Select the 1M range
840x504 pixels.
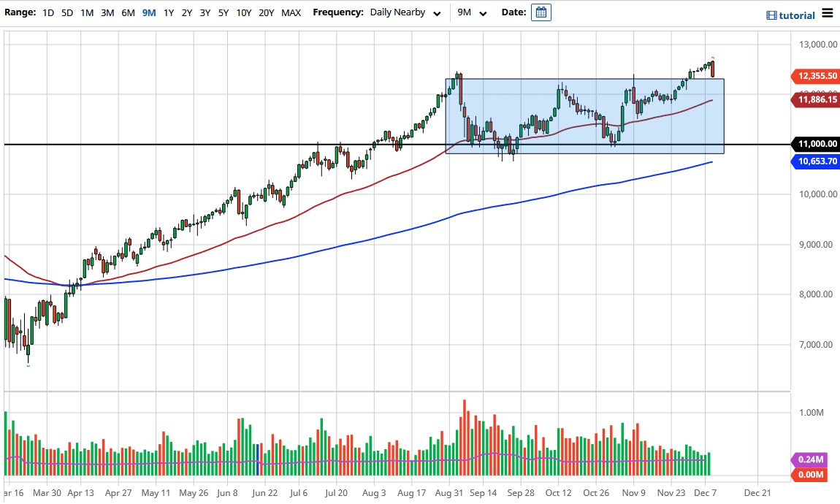coord(87,12)
